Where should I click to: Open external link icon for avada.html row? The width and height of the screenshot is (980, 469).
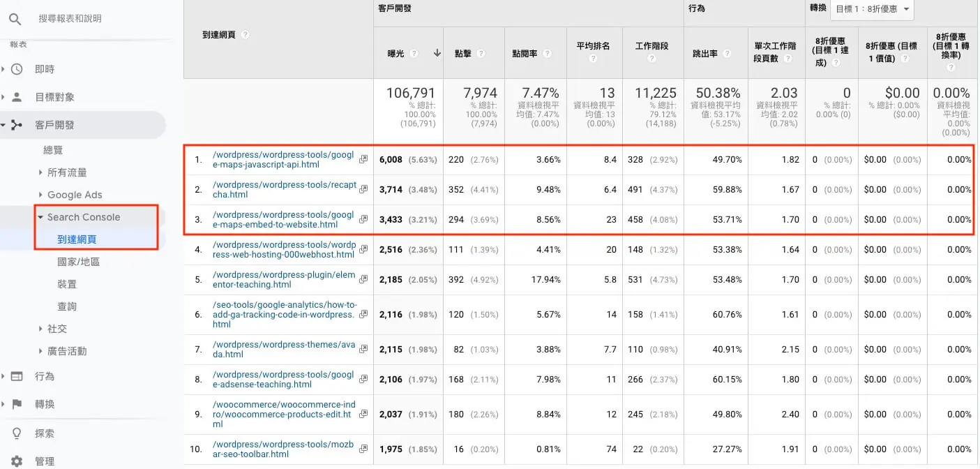tap(363, 349)
